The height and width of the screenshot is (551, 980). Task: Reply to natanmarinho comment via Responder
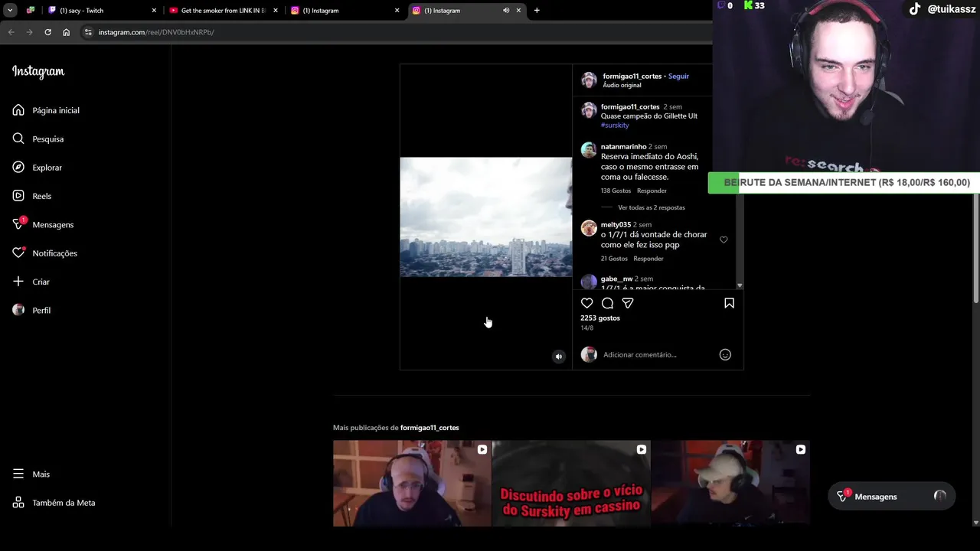click(x=652, y=191)
